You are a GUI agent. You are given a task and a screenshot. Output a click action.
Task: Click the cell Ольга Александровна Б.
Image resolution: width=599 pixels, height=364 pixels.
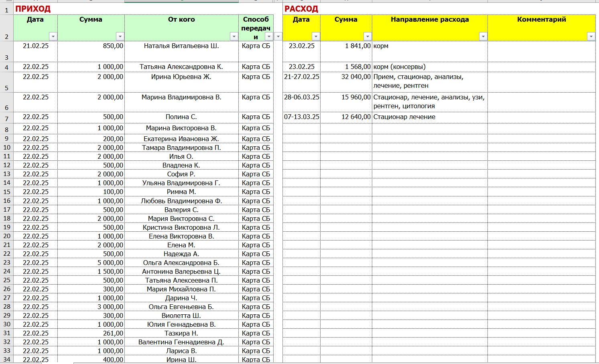pyautogui.click(x=182, y=263)
